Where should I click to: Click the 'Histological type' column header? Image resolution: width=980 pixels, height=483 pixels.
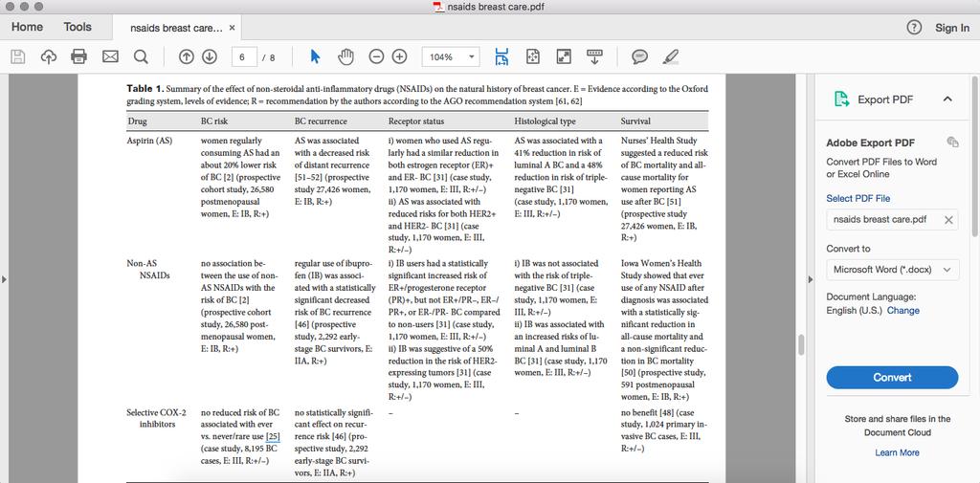pos(545,121)
